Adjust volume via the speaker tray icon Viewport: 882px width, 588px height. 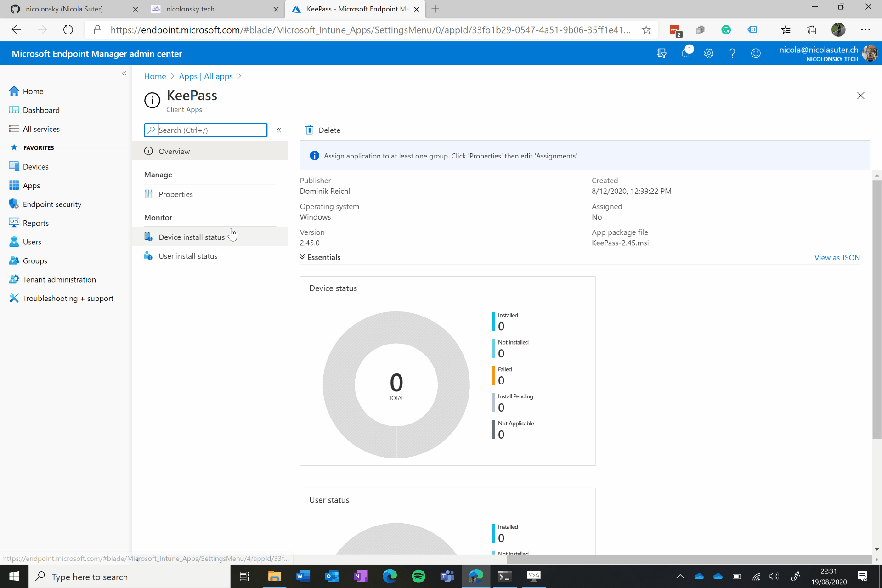pos(774,577)
